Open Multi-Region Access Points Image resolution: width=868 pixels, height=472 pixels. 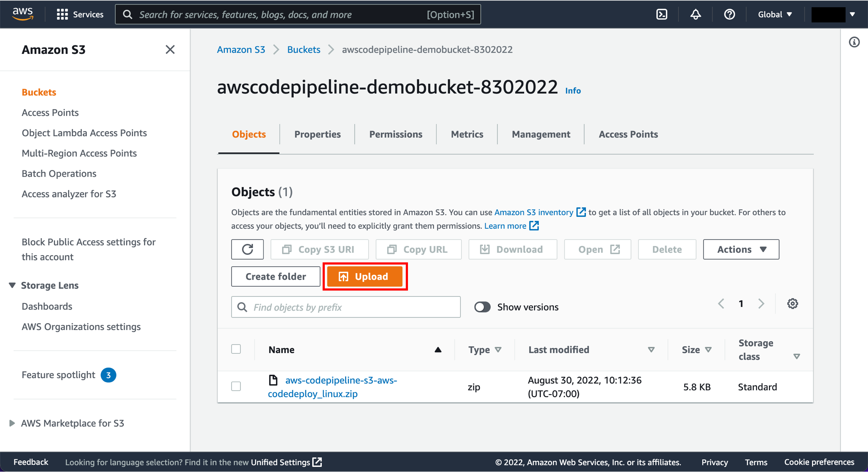coord(79,154)
